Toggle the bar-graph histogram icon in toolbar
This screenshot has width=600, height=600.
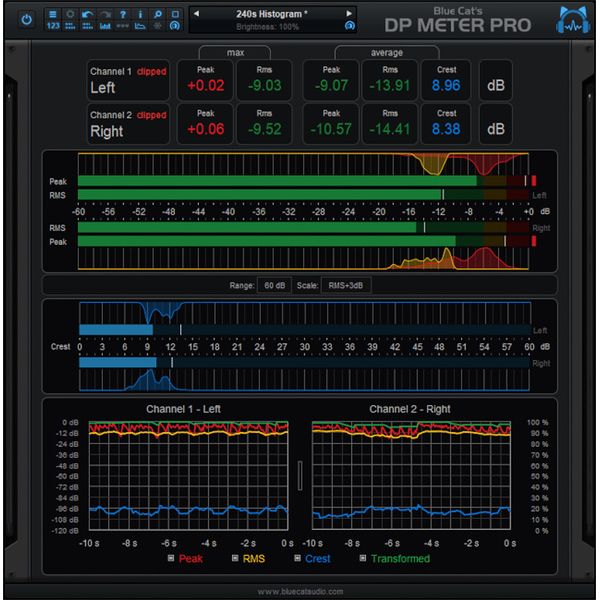click(x=105, y=26)
